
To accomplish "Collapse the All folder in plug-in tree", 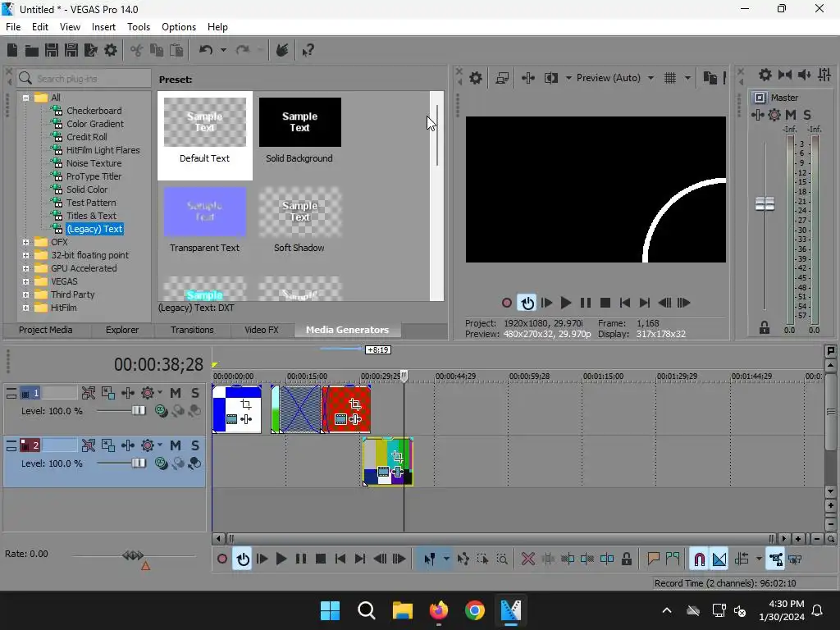I will click(x=25, y=98).
